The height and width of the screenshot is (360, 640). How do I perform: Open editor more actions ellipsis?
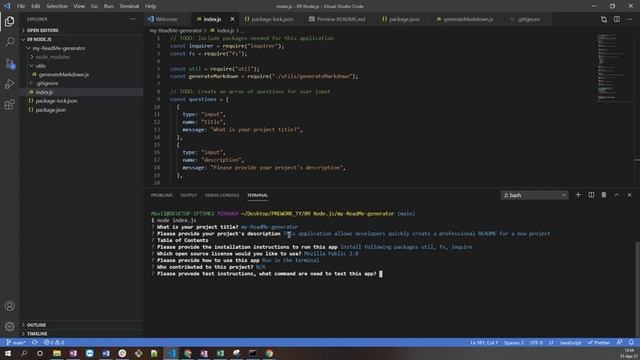pos(629,19)
